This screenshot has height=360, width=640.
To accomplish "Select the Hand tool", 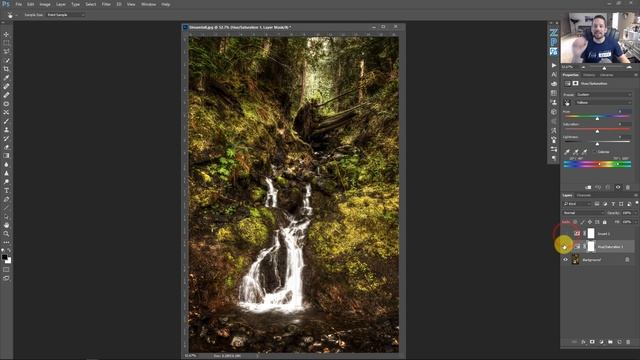I will pos(6,225).
